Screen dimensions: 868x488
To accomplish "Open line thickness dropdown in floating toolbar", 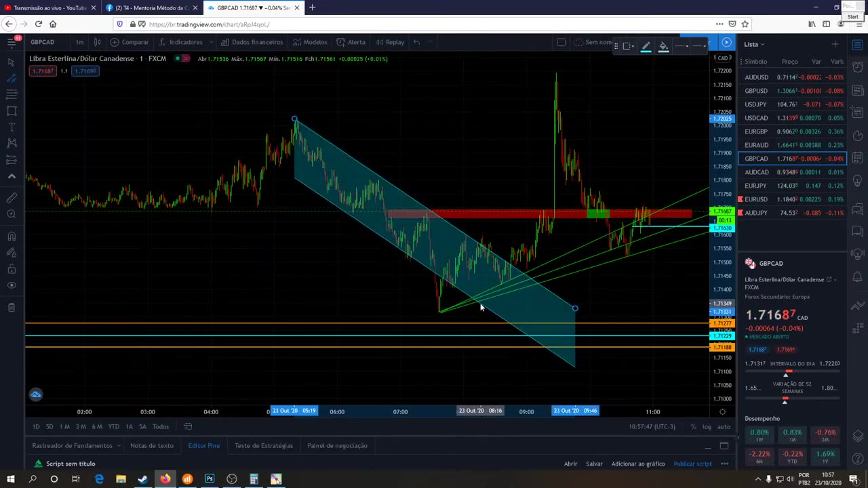I will pos(681,46).
